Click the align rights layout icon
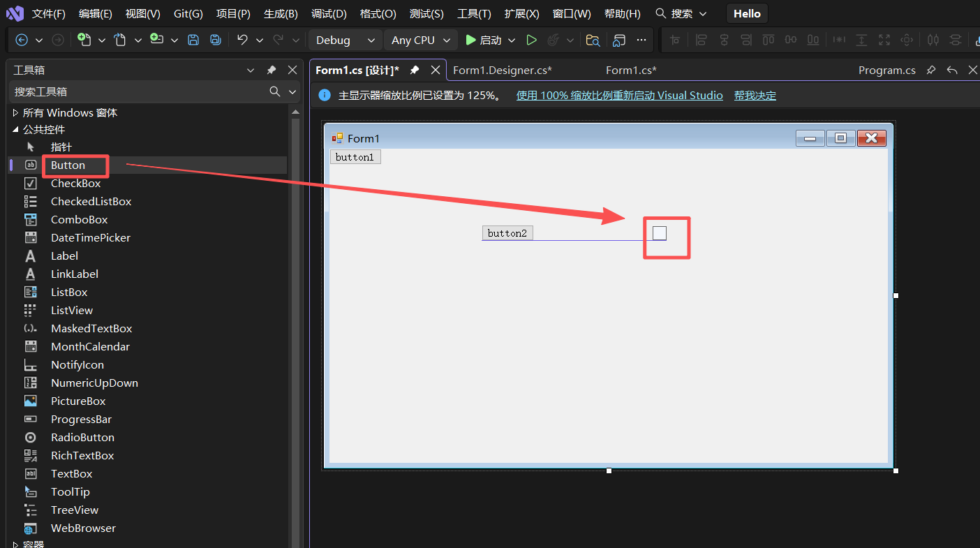This screenshot has height=548, width=980. click(x=746, y=40)
